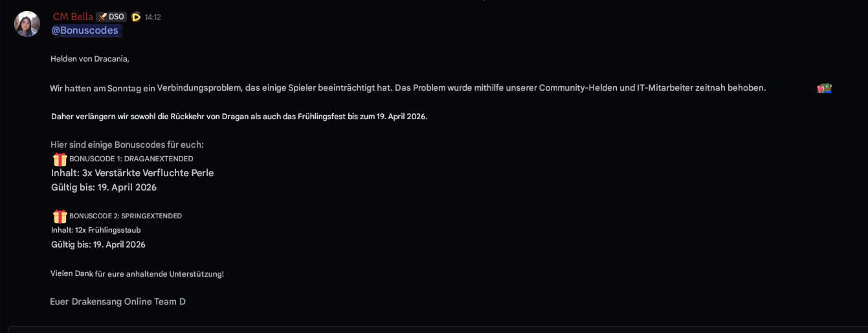
Task: Open the DSO server tag badge
Action: [111, 17]
